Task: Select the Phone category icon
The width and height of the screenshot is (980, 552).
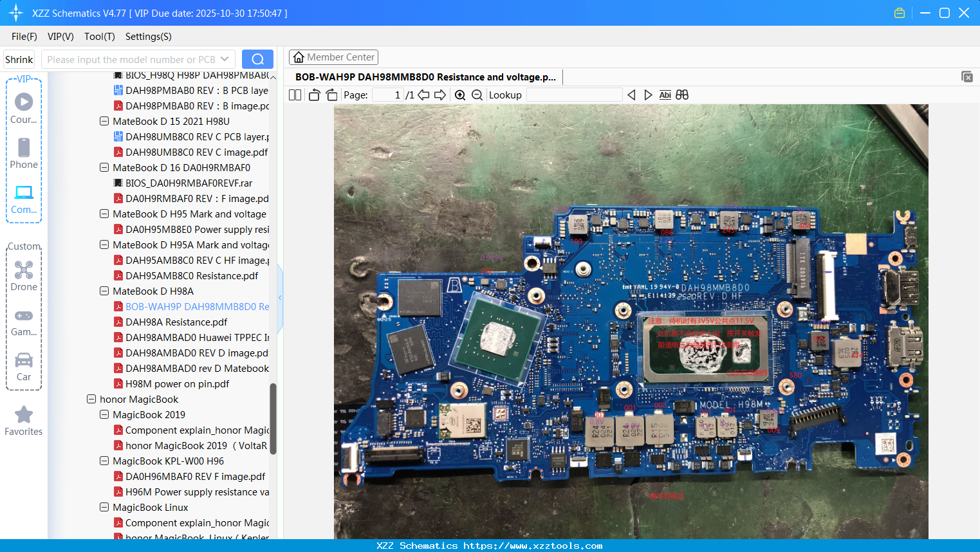Action: [24, 153]
